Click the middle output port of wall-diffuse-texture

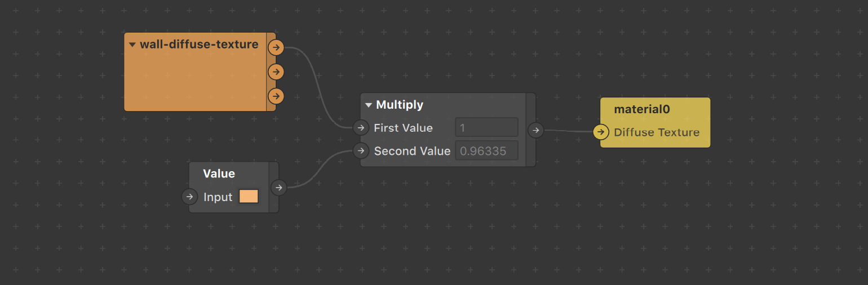[x=276, y=72]
